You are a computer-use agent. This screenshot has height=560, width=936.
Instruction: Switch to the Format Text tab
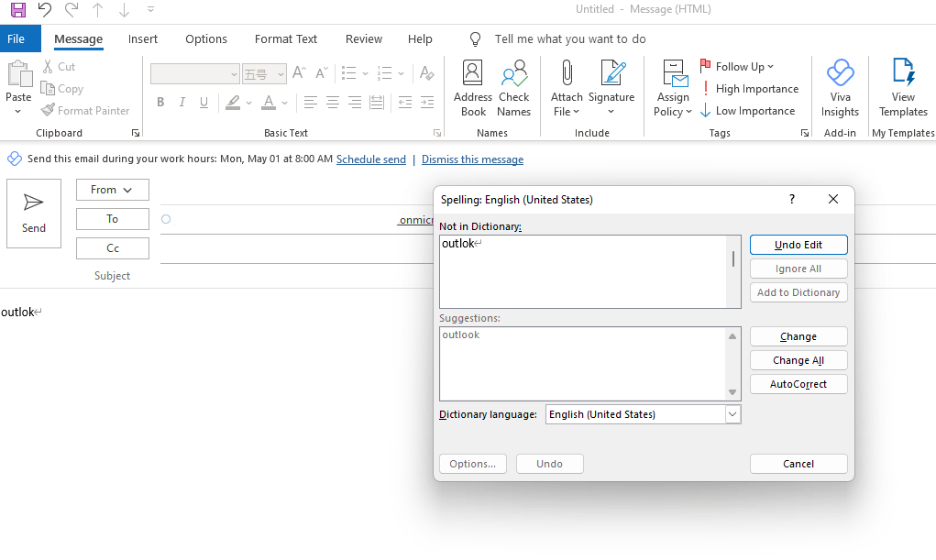286,38
